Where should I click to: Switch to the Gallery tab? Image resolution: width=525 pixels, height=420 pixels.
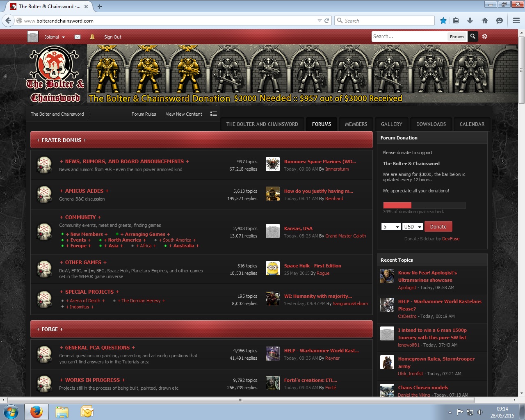[x=391, y=124]
